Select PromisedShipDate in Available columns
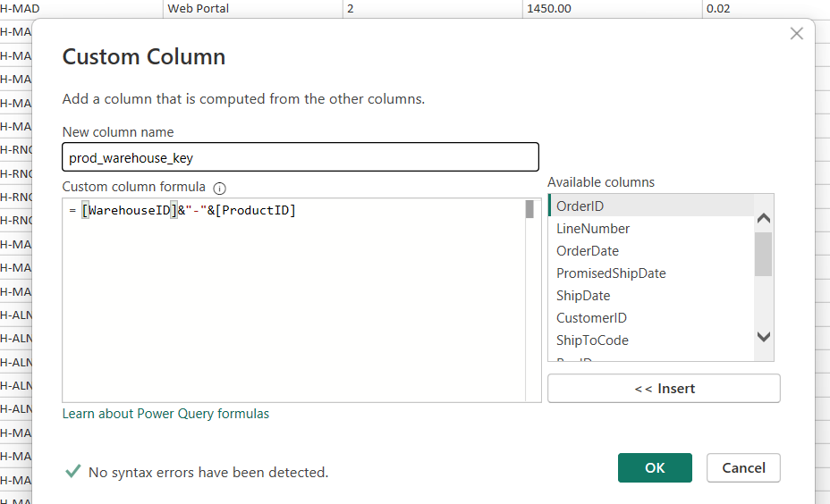 point(651,273)
